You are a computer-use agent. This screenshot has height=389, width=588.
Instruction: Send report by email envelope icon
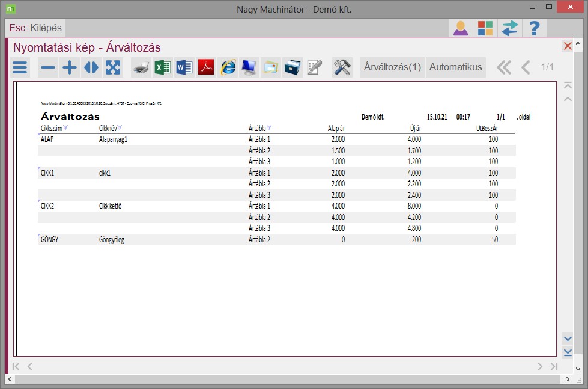tap(271, 67)
